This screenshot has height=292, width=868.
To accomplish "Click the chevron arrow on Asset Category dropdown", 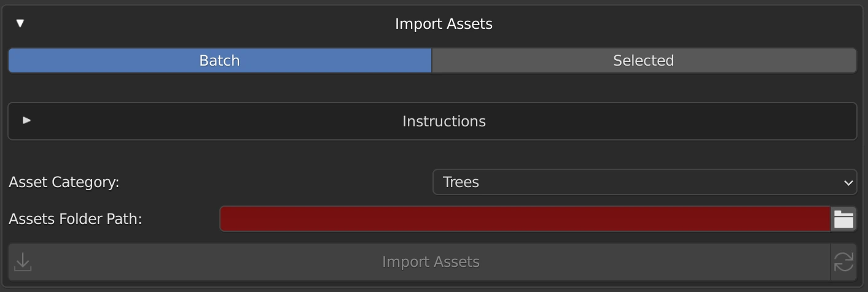I will (848, 183).
